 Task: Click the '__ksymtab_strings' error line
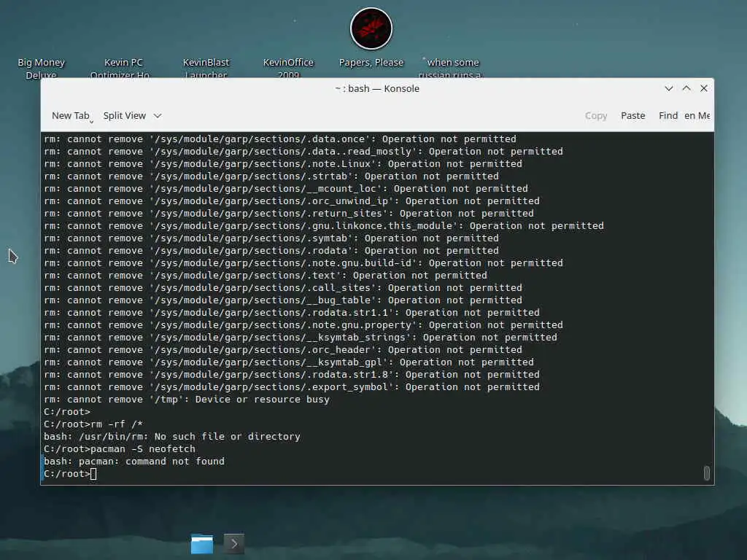[x=301, y=338]
